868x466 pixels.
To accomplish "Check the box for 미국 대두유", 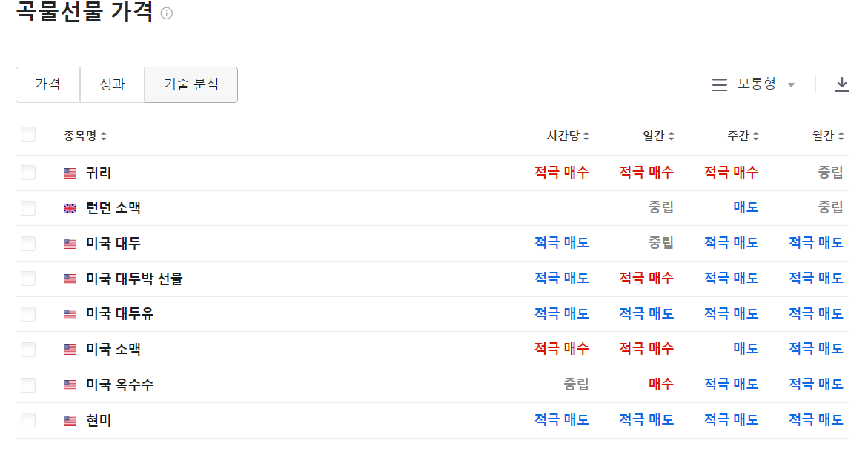I will tap(28, 314).
